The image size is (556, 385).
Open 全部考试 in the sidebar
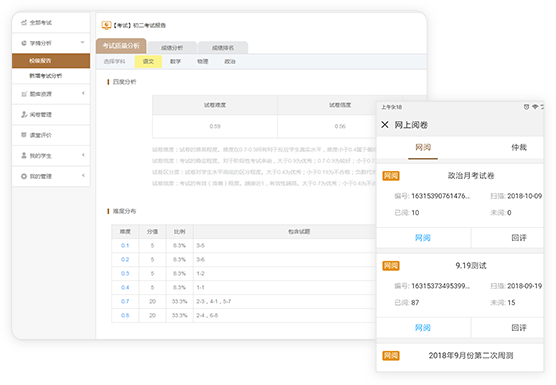tap(51, 23)
